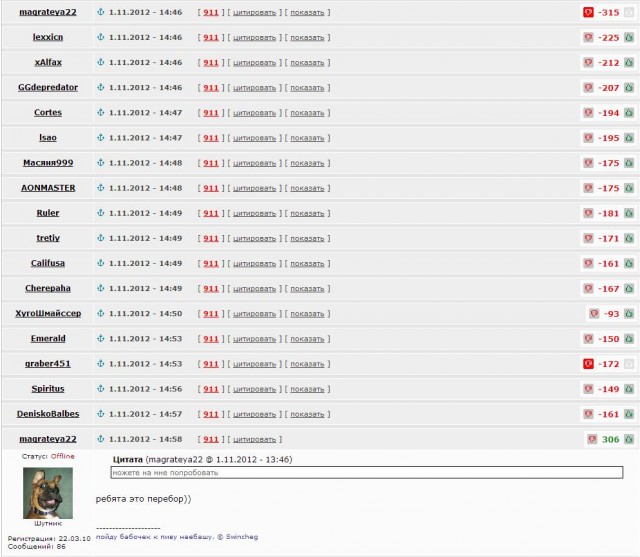This screenshot has width=640, height=557.
Task: Click 911 report link in the 14:58 post
Action: pyautogui.click(x=211, y=439)
